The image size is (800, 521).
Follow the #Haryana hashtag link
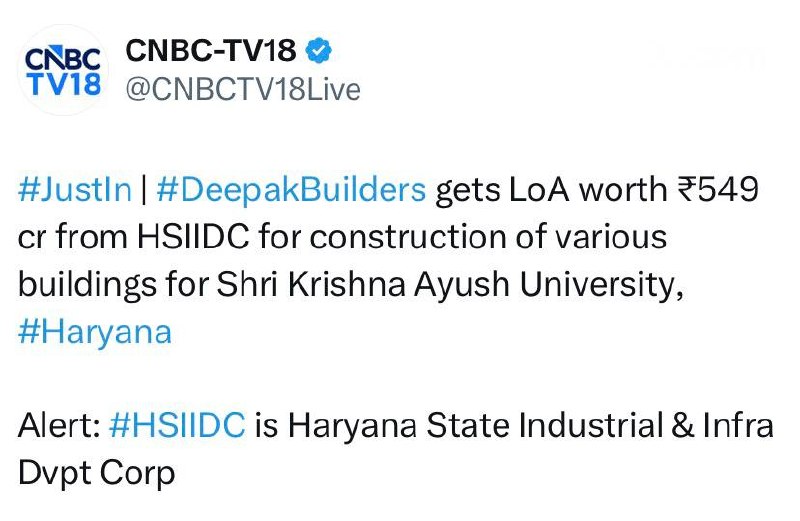(95, 332)
